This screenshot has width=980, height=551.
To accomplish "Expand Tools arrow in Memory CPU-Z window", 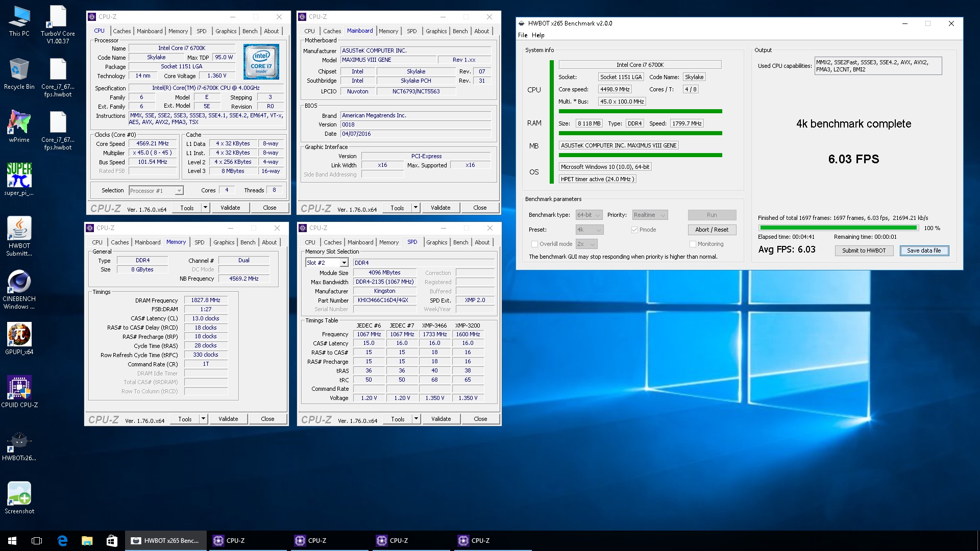I will 203,419.
